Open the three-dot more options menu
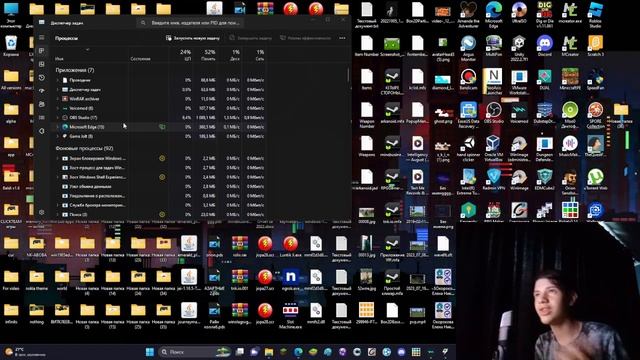Screen dimensions: 640x360 click(x=342, y=38)
